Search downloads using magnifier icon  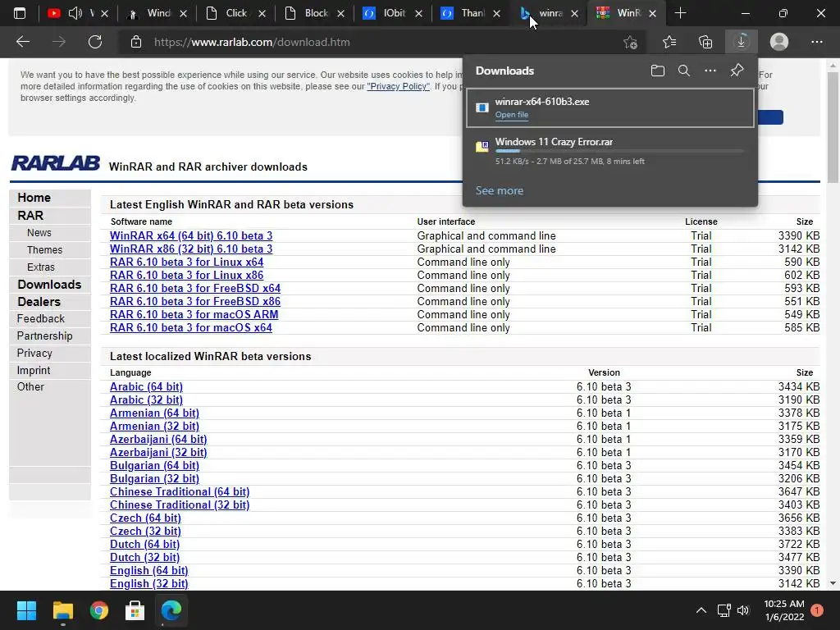[x=684, y=71]
